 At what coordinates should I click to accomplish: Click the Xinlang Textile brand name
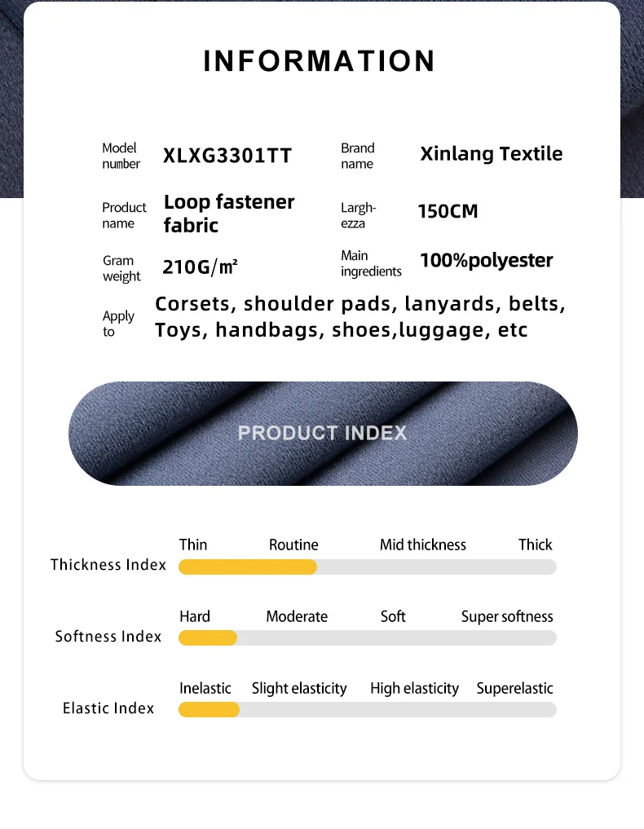point(491,154)
